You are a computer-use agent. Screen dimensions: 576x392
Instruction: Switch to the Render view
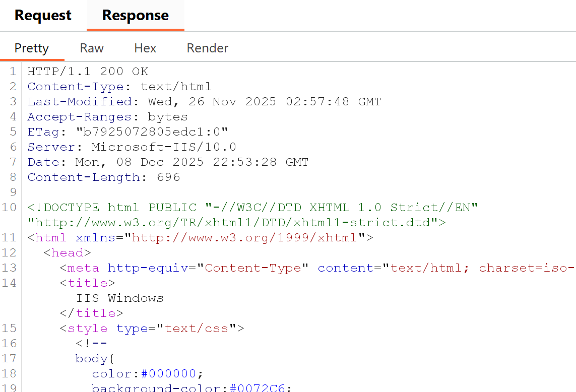point(207,48)
